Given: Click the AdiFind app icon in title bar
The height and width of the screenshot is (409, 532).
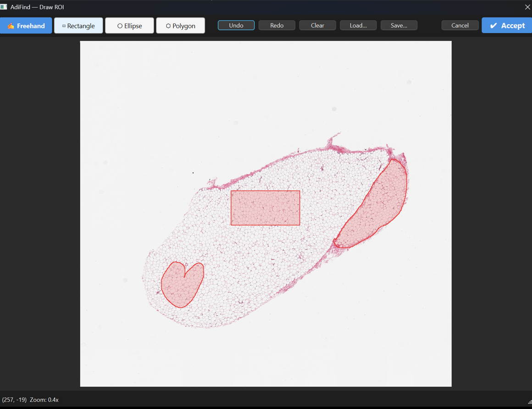Looking at the screenshot, I should [4, 7].
